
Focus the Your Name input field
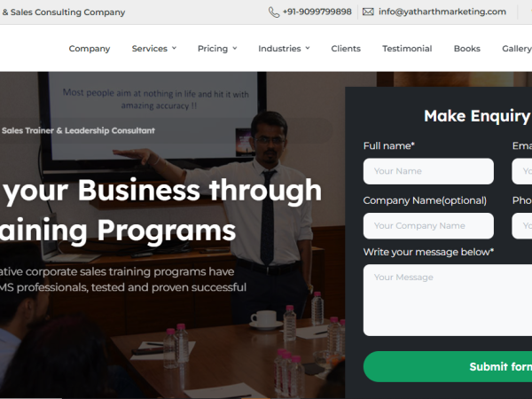[428, 171]
